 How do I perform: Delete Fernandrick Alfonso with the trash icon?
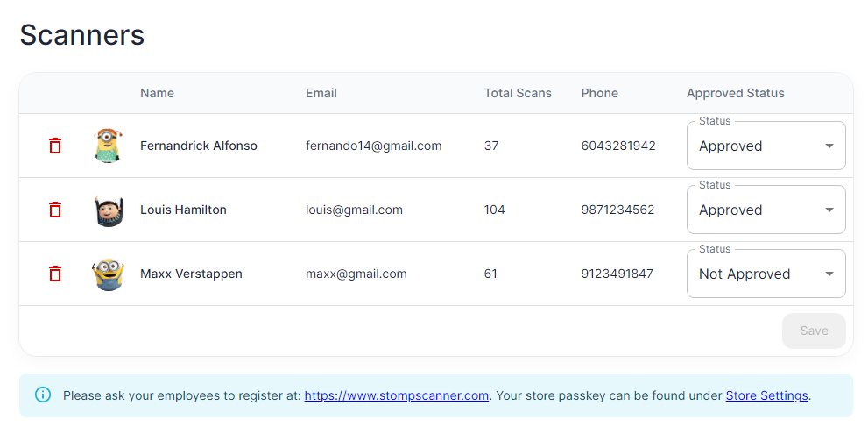55,146
